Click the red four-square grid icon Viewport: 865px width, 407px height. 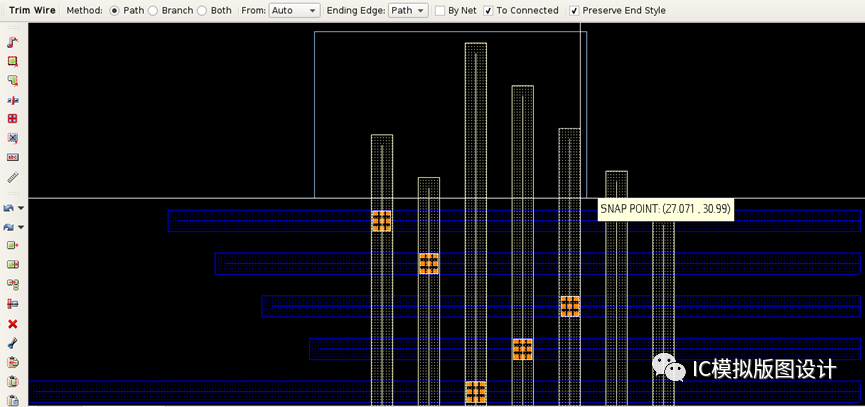13,119
